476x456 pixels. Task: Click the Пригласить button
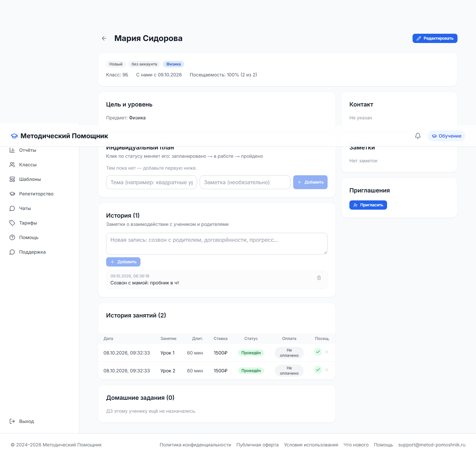pyautogui.click(x=368, y=205)
